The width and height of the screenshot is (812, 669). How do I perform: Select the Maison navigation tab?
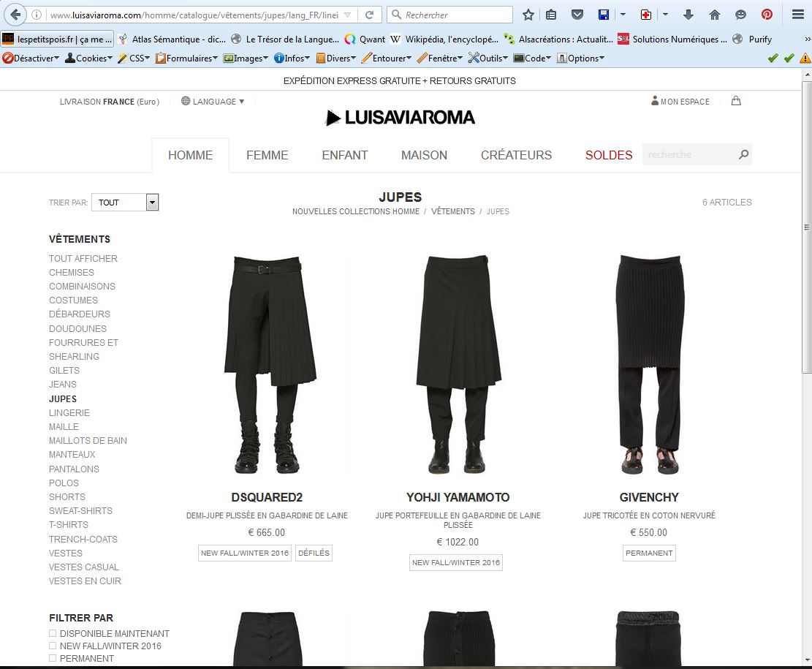(x=424, y=155)
